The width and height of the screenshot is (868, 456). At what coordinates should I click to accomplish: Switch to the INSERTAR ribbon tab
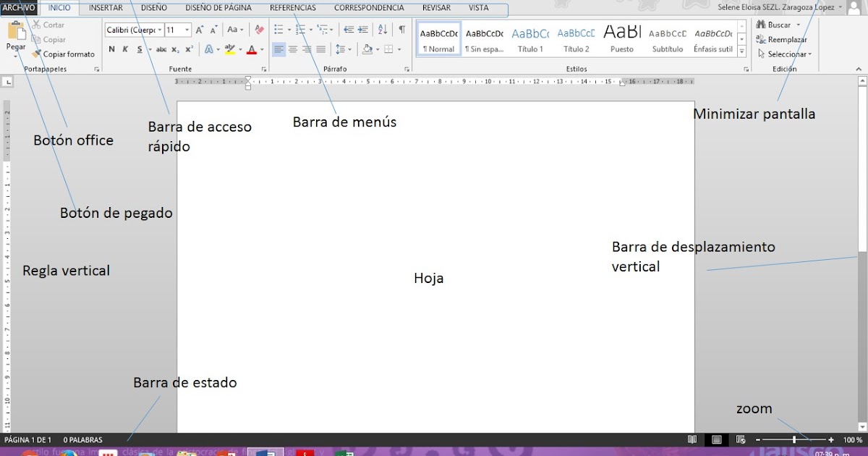click(105, 7)
